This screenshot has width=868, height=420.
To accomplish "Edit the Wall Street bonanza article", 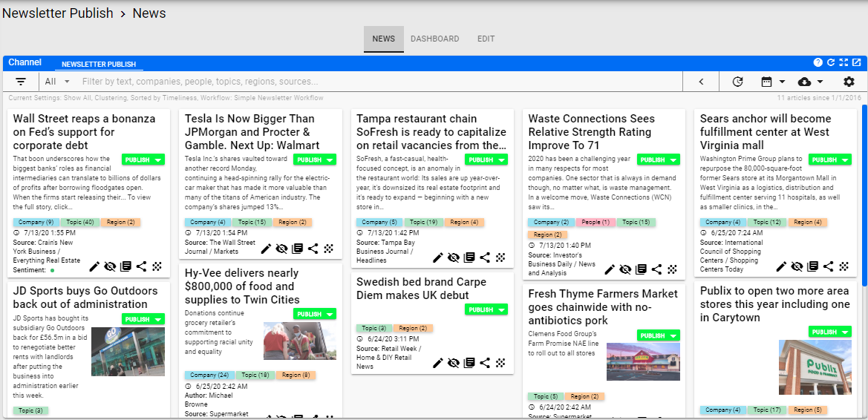I will click(94, 266).
